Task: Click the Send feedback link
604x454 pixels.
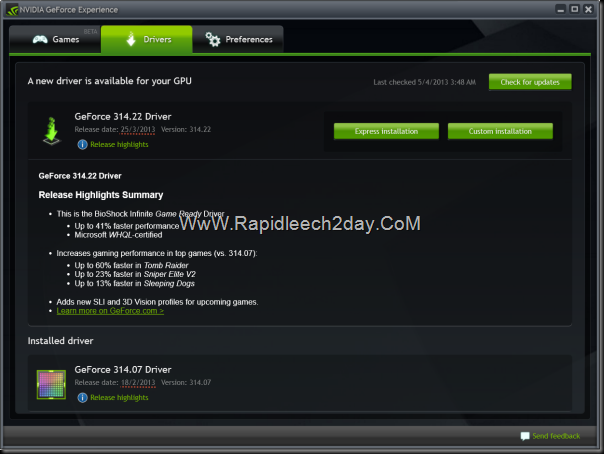Action: (x=556, y=436)
